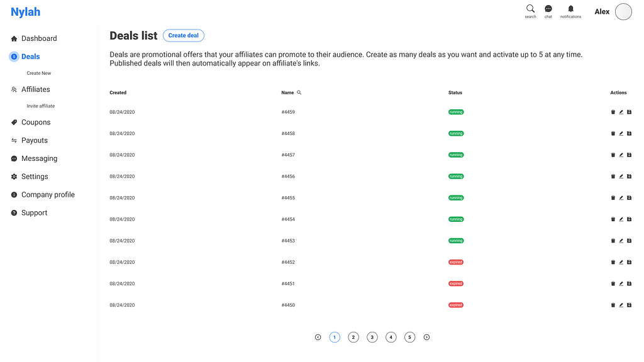
Task: Open the Invite affiliate link
Action: point(40,106)
